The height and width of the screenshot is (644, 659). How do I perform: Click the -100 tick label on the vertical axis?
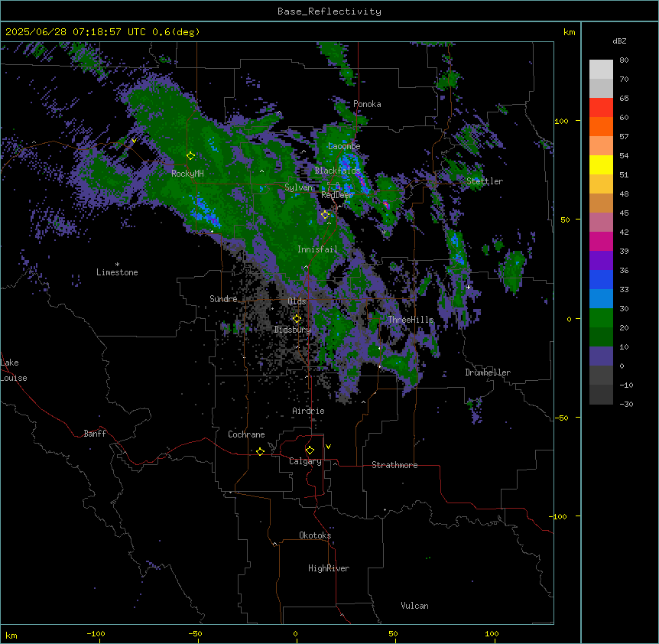[560, 516]
